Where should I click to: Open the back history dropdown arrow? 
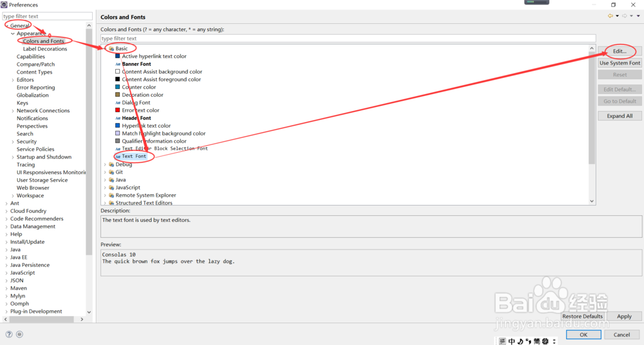click(x=618, y=16)
